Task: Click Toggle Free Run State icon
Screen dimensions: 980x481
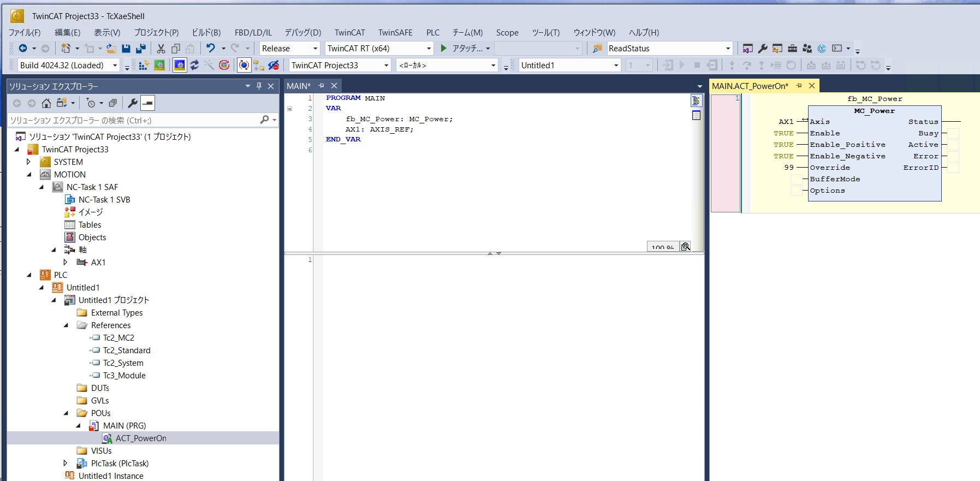Action: pos(224,66)
